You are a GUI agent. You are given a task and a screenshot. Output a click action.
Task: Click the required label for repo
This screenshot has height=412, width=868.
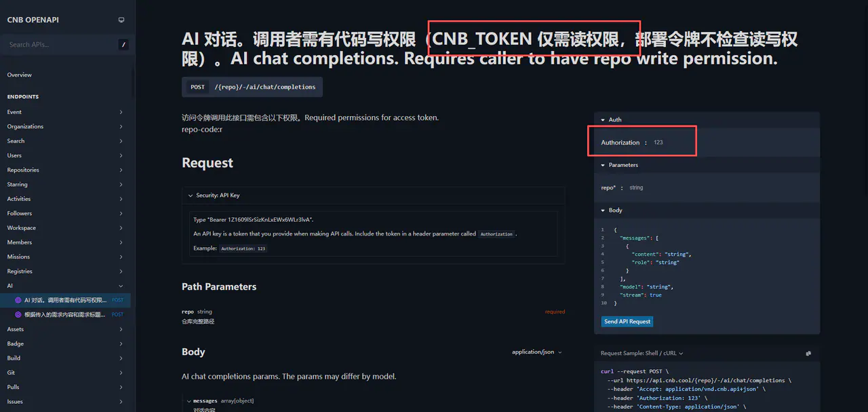click(x=555, y=312)
